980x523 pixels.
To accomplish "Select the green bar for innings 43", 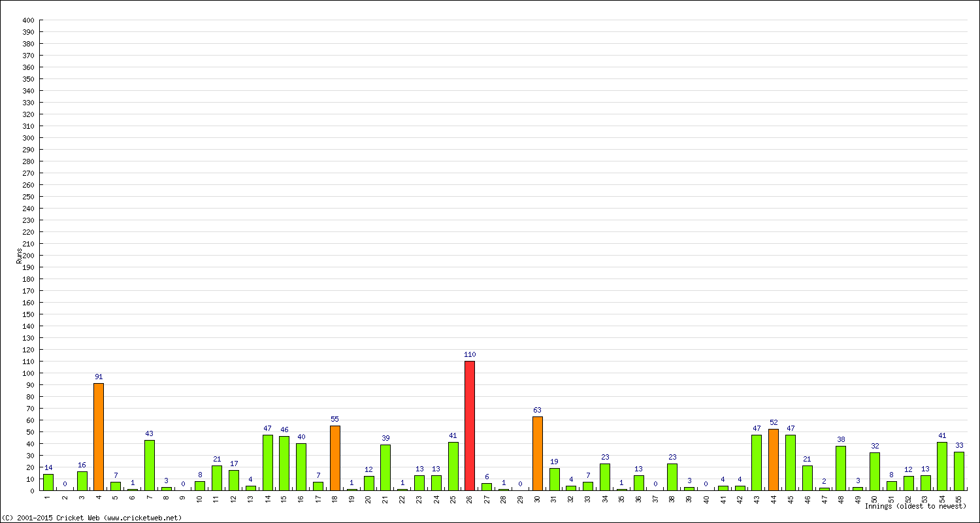I will 757,463.
